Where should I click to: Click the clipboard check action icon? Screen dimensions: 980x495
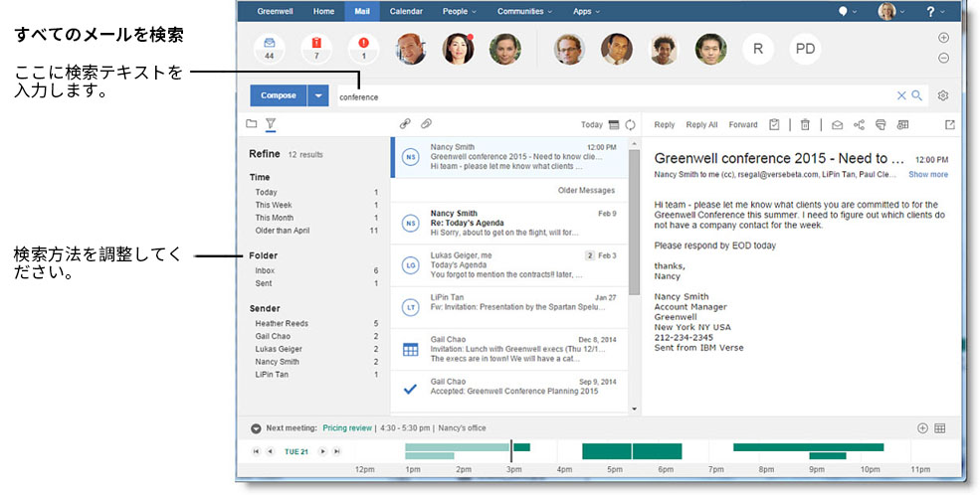(774, 125)
